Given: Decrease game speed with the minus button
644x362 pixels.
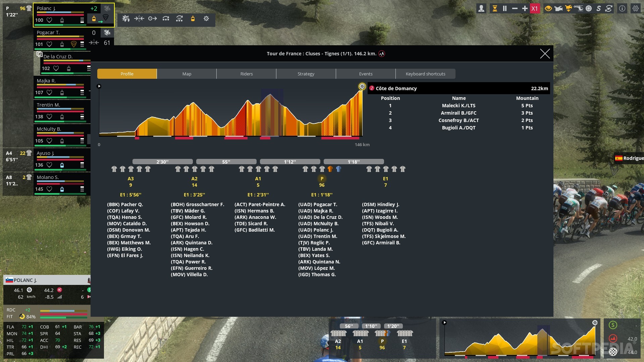Looking at the screenshot, I should pyautogui.click(x=515, y=9).
